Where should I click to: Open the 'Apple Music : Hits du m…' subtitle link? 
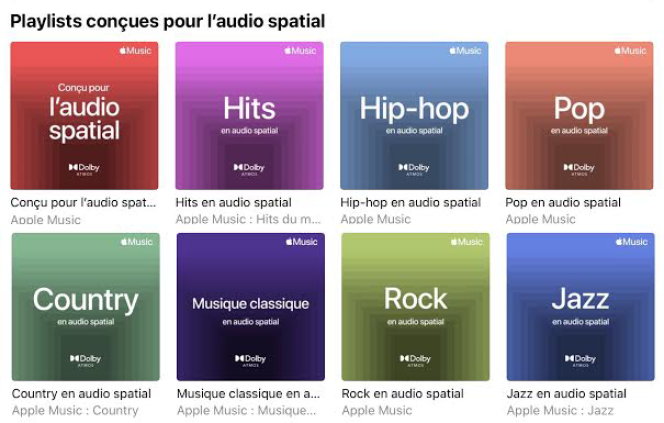(x=248, y=219)
